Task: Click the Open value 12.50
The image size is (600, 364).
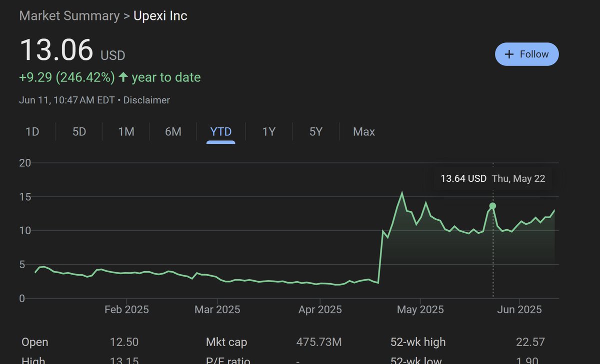Action: click(124, 342)
